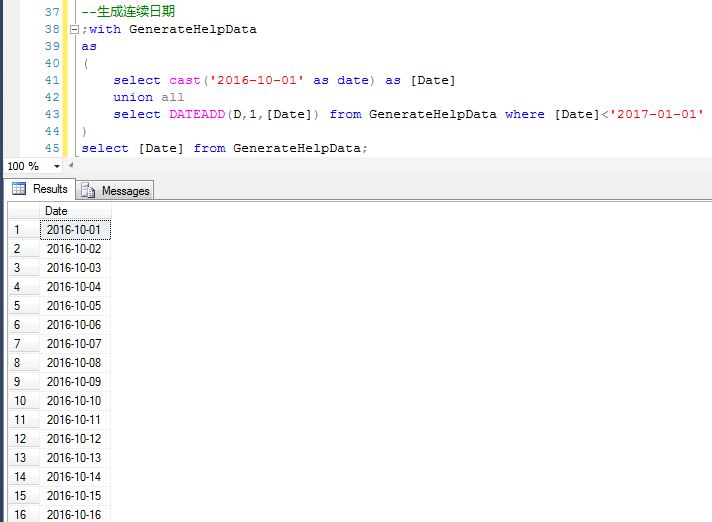Click the Results tab grid icon
Image resolution: width=712 pixels, height=522 pixels.
19,188
